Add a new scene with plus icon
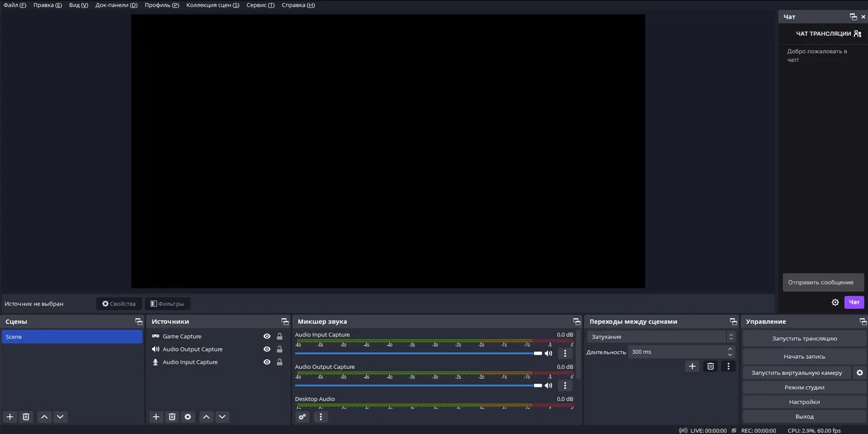Screen dimensions: 868x434 (10, 417)
